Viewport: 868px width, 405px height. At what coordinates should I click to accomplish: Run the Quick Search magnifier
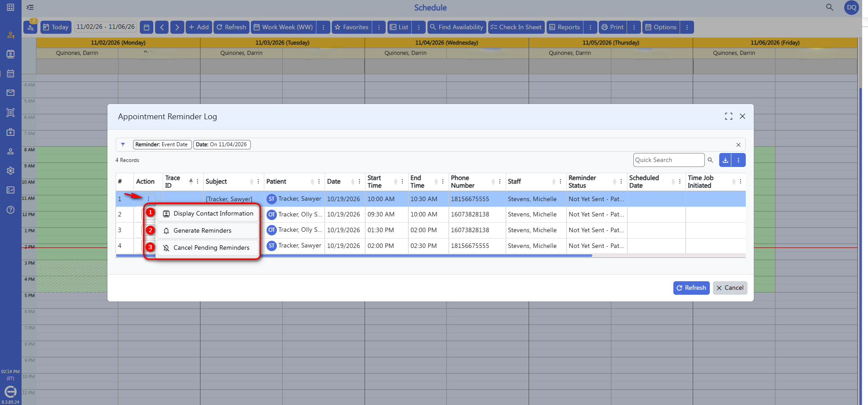(710, 160)
